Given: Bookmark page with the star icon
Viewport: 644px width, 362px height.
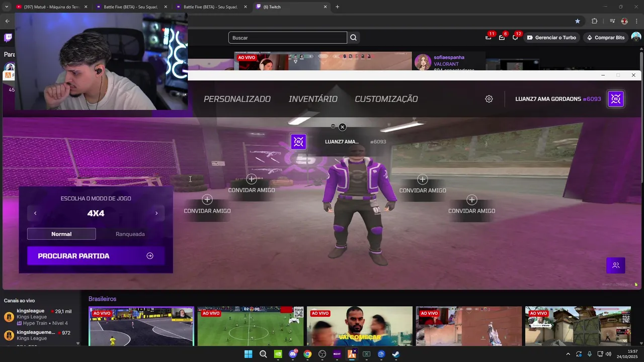Looking at the screenshot, I should [578, 21].
